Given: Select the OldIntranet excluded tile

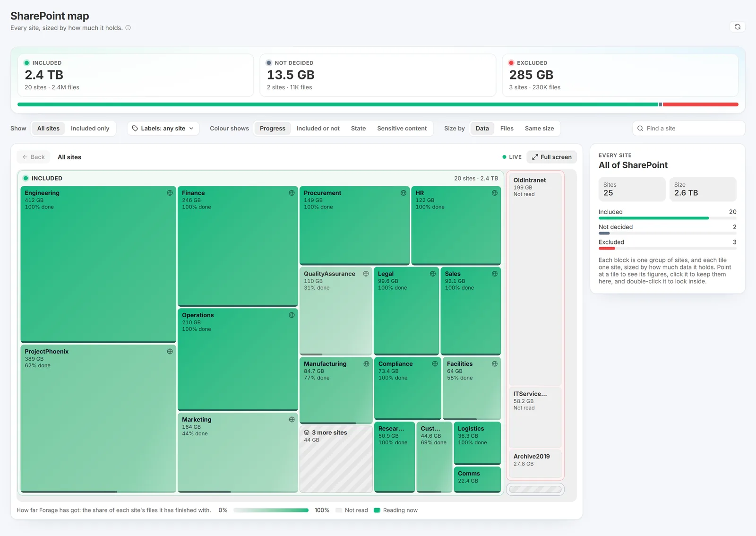Looking at the screenshot, I should click(x=535, y=279).
